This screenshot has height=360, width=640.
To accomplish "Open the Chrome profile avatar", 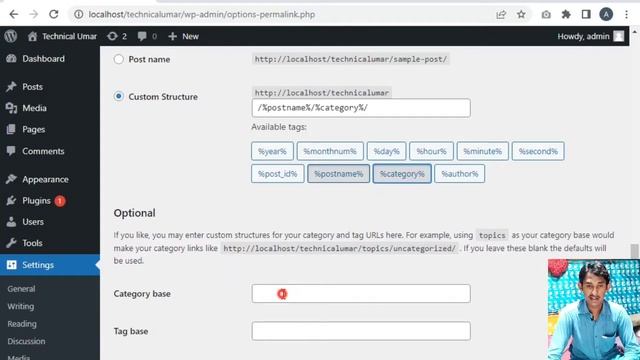I will pos(606,15).
